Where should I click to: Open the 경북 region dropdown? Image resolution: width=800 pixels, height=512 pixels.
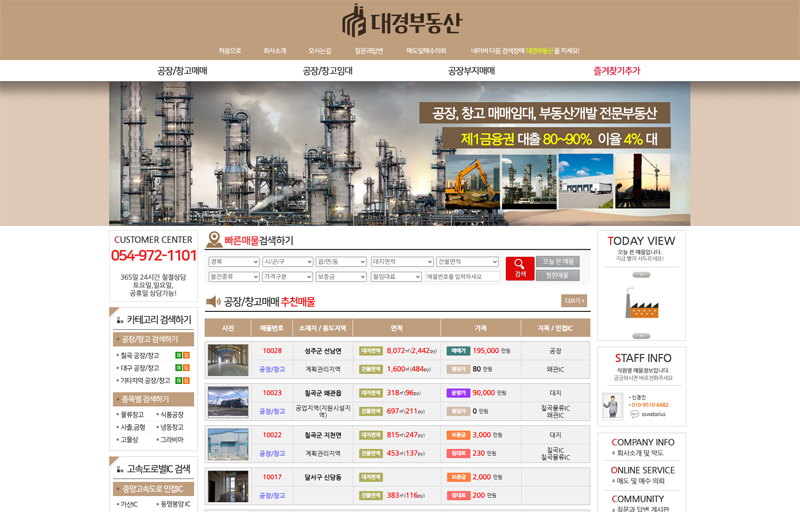(234, 262)
